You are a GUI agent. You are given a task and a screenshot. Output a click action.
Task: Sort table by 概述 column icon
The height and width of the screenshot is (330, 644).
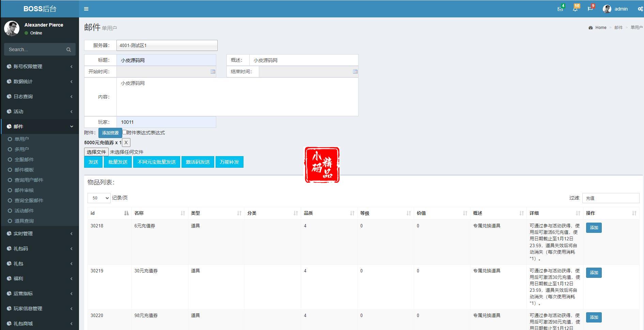click(522, 213)
